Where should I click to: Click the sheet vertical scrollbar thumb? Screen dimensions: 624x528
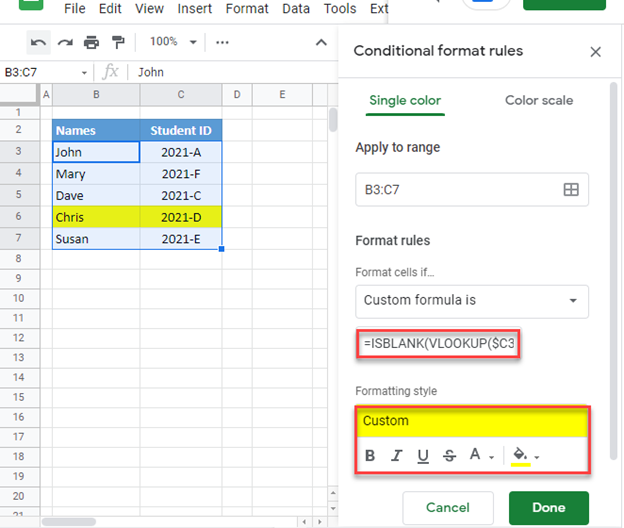point(333,119)
